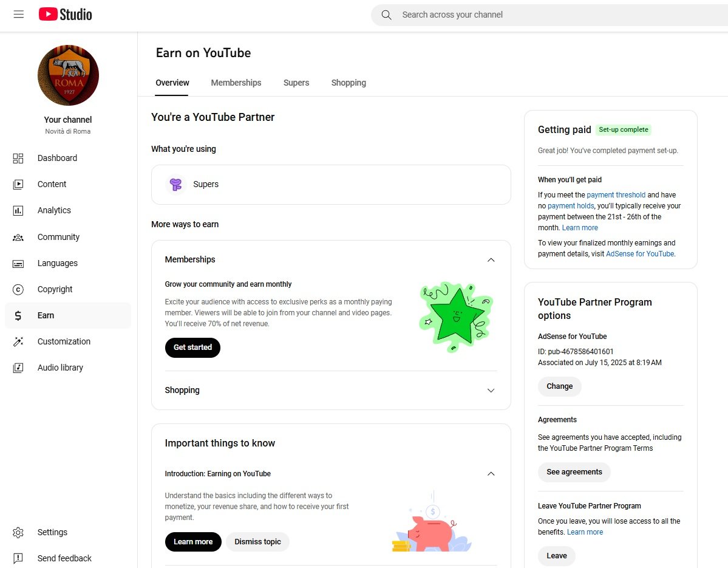The image size is (728, 568).
Task: Click the Send feedback exclamation icon
Action: (18, 558)
